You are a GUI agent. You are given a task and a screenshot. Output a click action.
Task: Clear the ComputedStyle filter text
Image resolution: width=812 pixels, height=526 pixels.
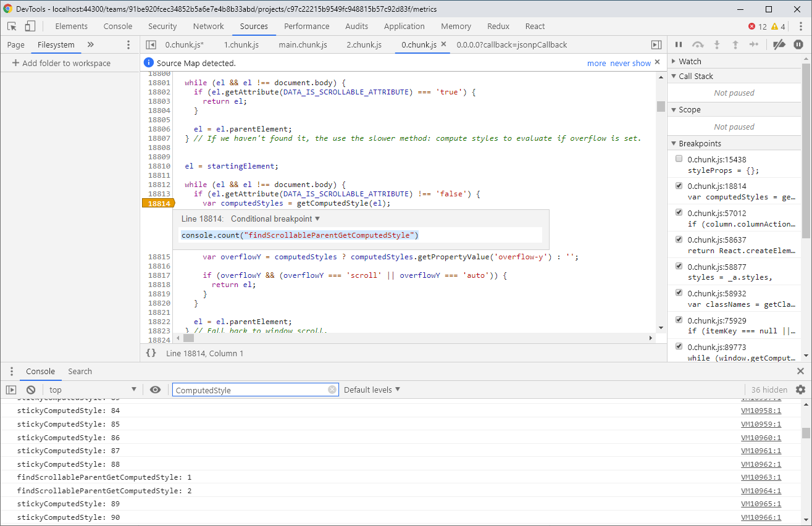[x=332, y=390]
